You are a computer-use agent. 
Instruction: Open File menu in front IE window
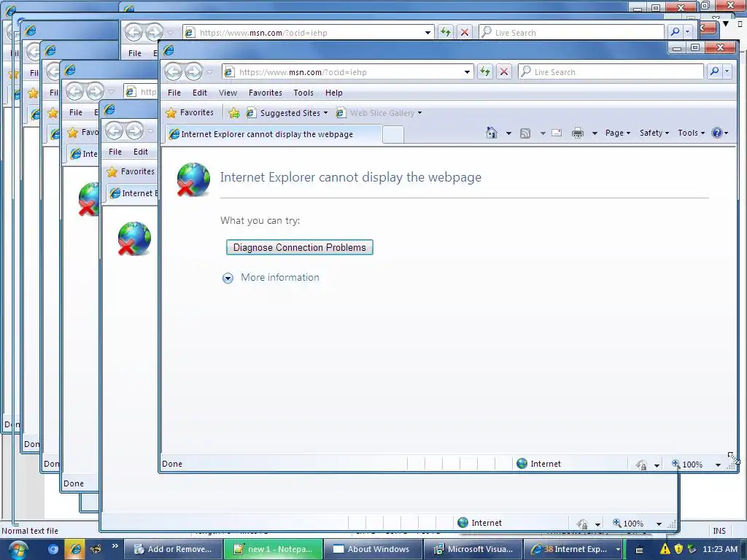pos(174,93)
